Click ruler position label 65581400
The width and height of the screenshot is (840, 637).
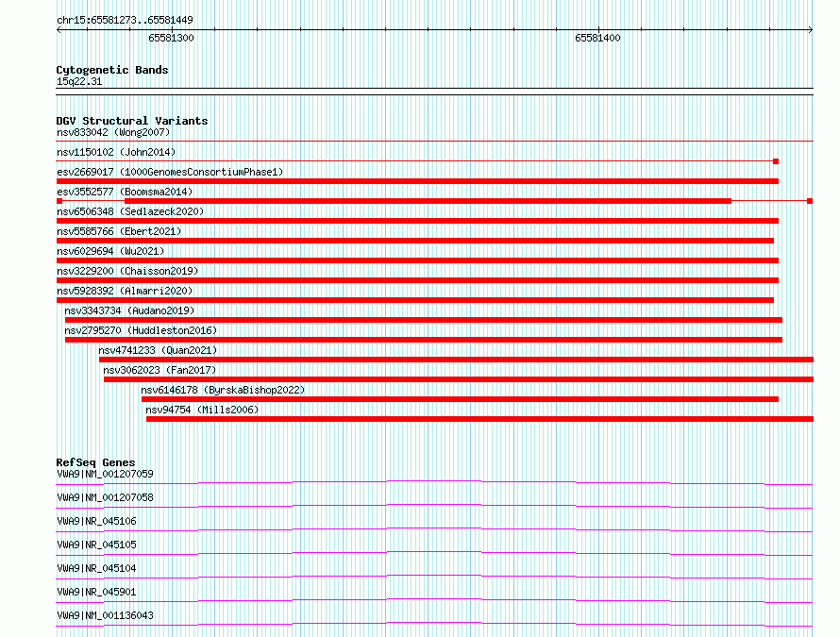coord(597,38)
